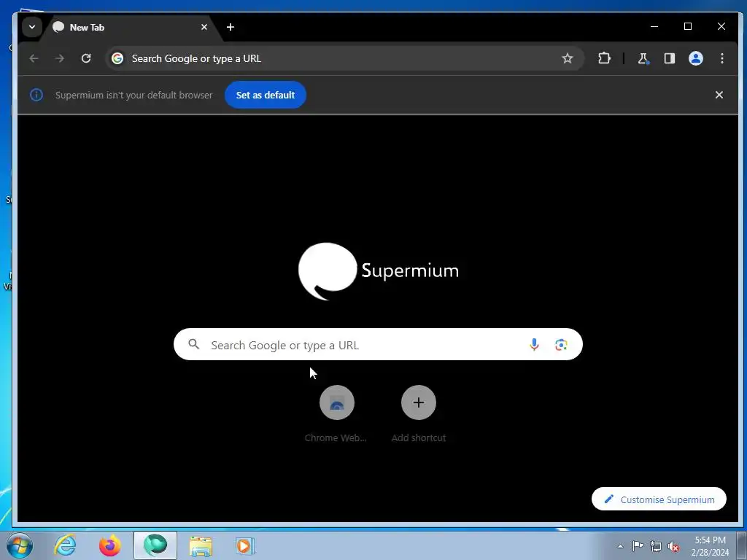Open the profile avatar menu
The image size is (747, 560).
pos(695,58)
